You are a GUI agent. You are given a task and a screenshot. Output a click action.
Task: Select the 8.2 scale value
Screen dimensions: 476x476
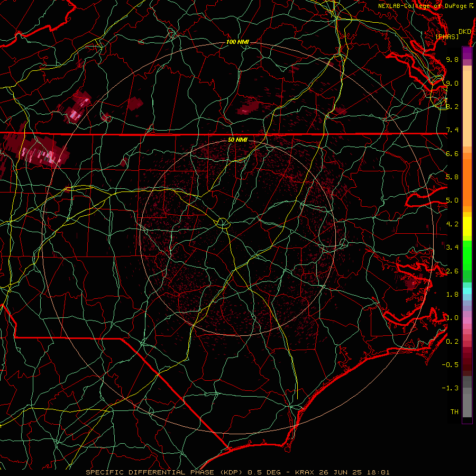point(452,106)
